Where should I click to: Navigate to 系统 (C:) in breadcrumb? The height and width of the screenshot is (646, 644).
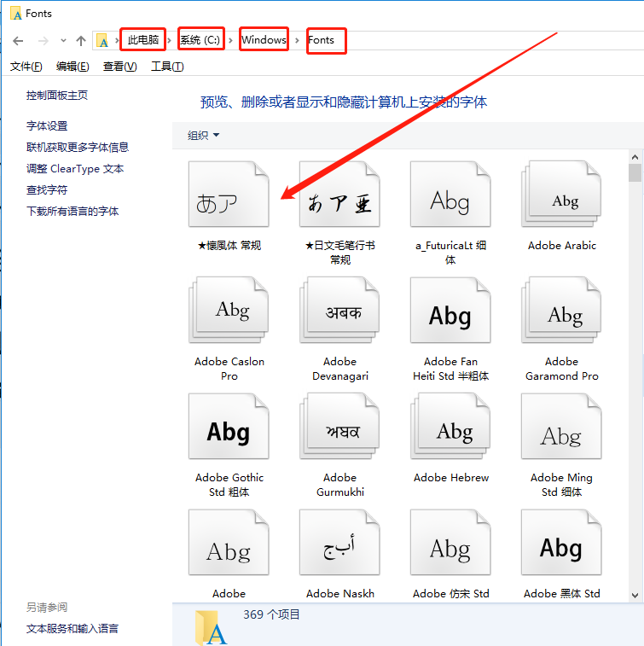[x=200, y=40]
